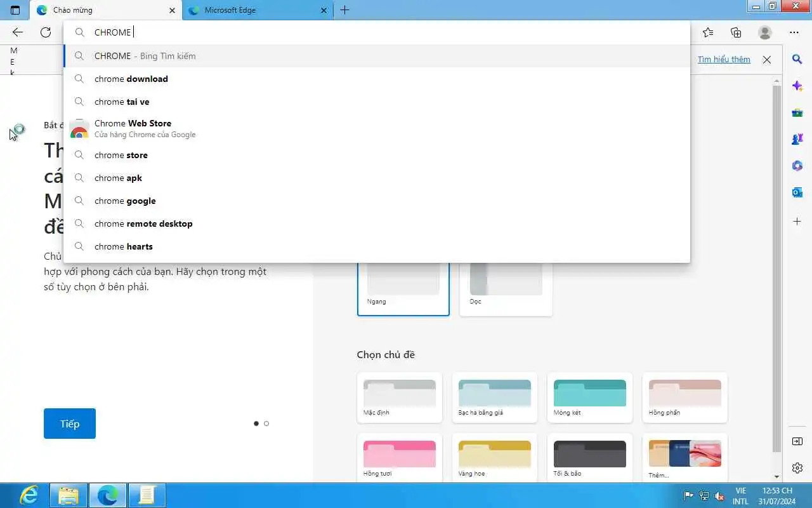Screen dimensions: 812x508
Task: Switch to the Microsoft Edge tab
Action: (257, 10)
